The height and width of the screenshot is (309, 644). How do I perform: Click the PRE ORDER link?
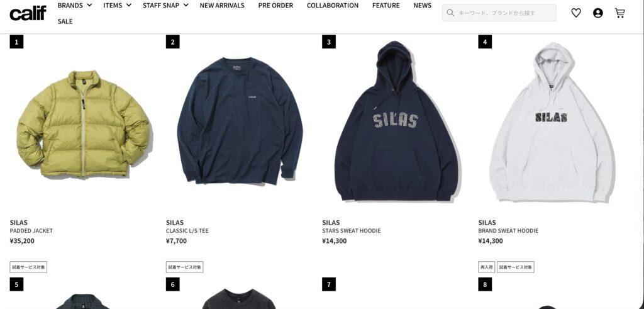[x=275, y=5]
